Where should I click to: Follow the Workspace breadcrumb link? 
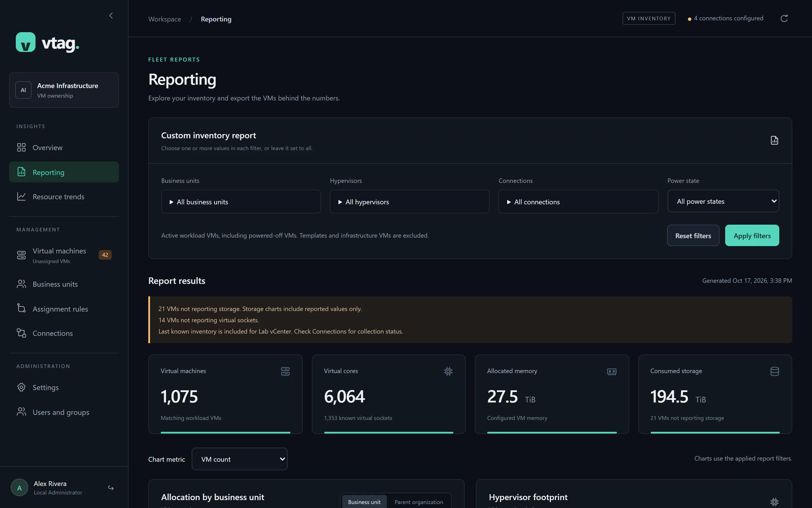point(164,19)
